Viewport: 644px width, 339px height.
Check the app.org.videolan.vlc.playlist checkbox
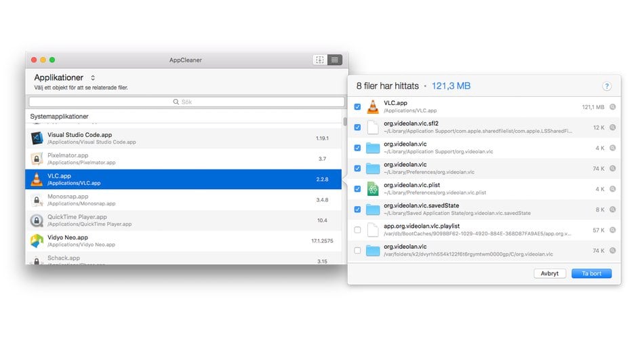click(x=357, y=230)
